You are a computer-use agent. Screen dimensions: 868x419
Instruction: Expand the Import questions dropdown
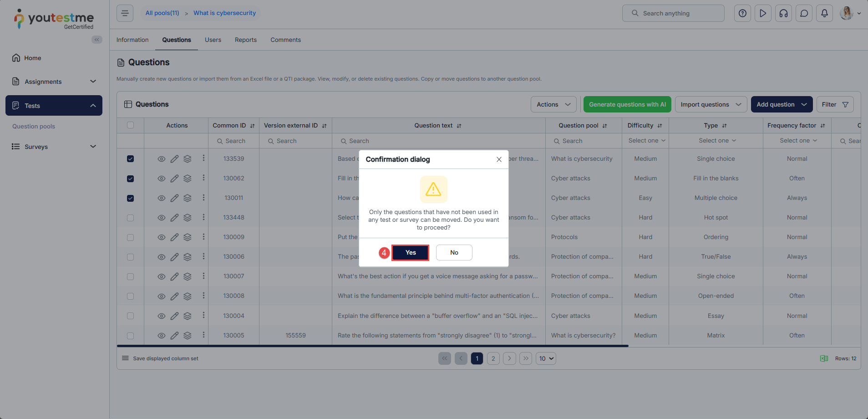(711, 104)
